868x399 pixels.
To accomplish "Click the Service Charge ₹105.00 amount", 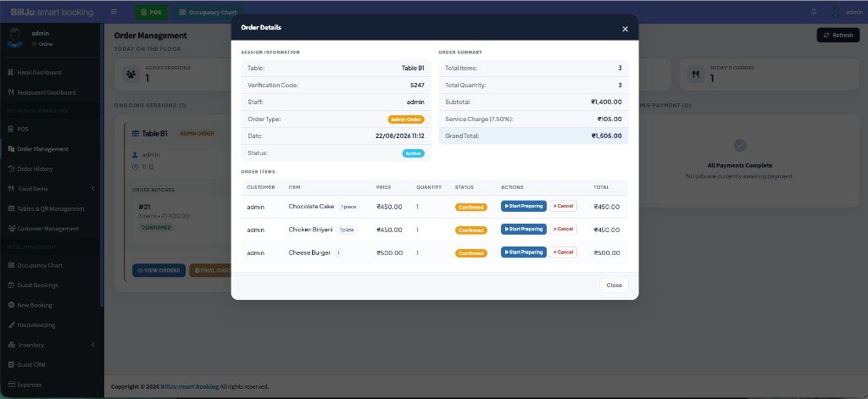I will coord(609,119).
